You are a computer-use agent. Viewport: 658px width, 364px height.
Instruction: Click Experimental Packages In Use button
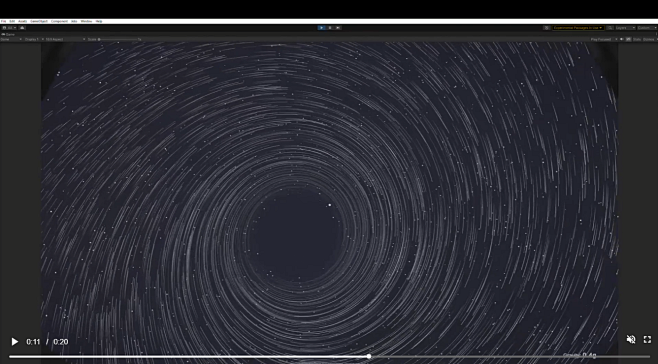pyautogui.click(x=578, y=28)
